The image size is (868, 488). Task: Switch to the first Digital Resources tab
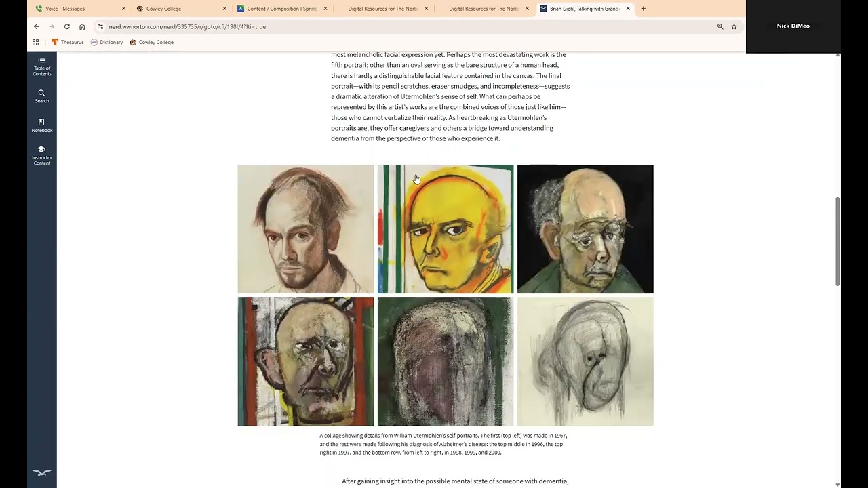[383, 9]
